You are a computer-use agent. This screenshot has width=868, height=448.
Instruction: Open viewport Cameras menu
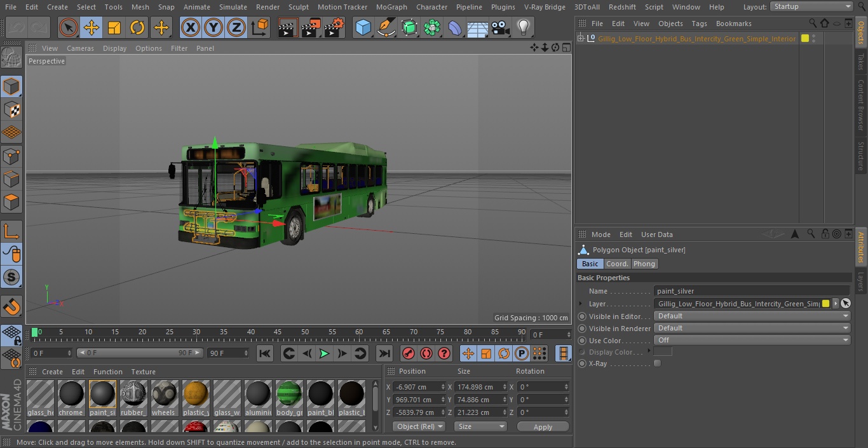tap(80, 48)
